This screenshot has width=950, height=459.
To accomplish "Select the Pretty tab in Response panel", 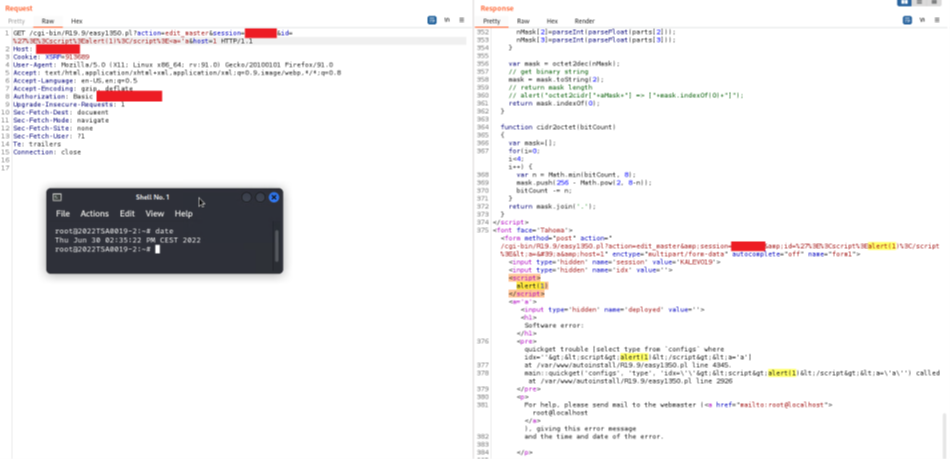I will point(491,21).
